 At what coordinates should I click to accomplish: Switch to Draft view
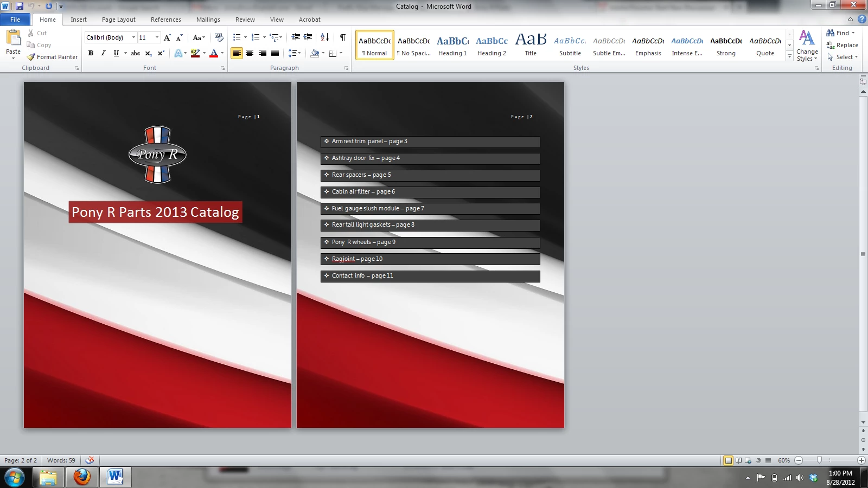768,460
